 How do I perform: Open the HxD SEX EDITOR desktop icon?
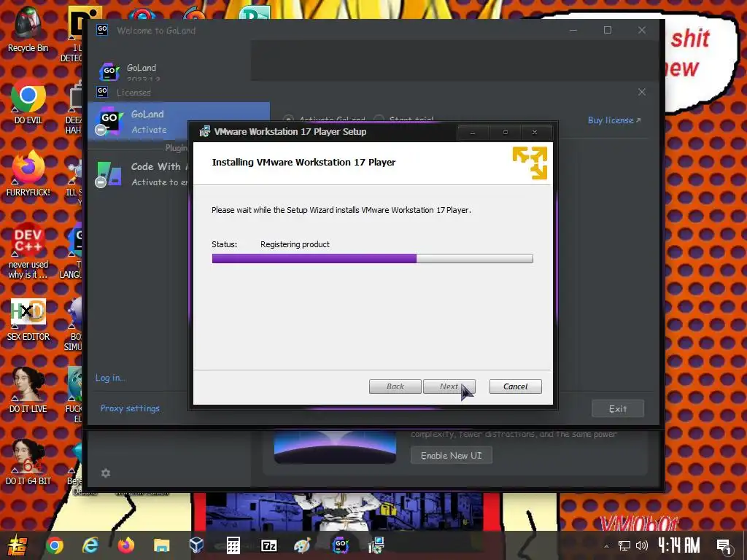click(x=28, y=319)
